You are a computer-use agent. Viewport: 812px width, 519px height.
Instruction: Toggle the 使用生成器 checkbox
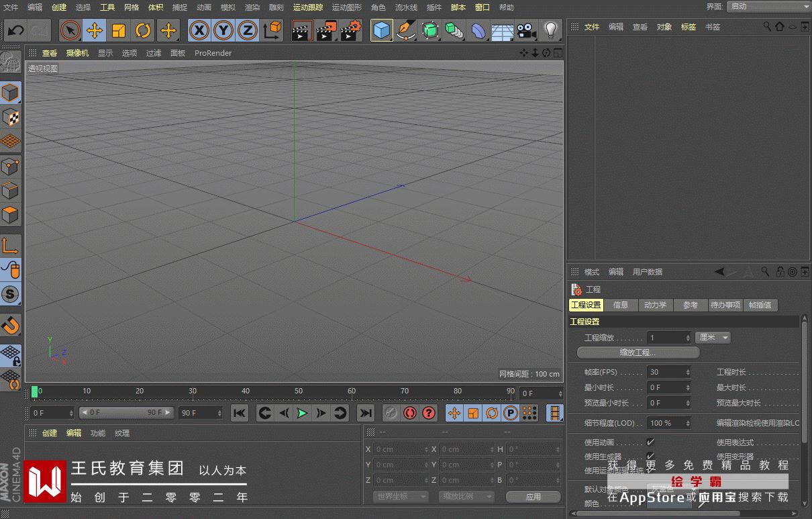[x=650, y=457]
